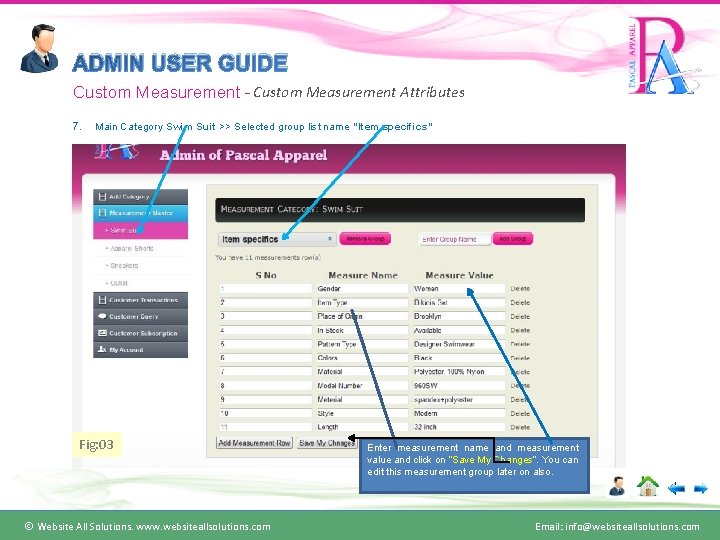Click the Length name field
The width and height of the screenshot is (720, 540).
tap(361, 427)
